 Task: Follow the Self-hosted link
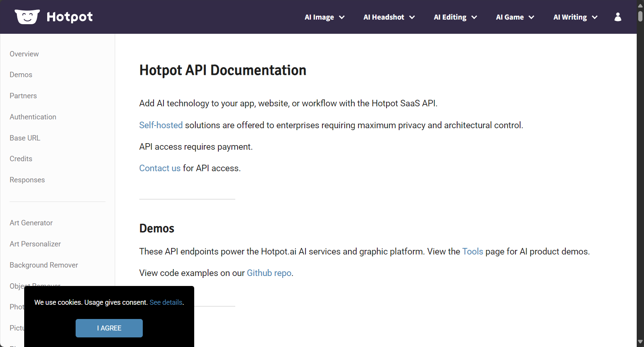[x=161, y=125]
